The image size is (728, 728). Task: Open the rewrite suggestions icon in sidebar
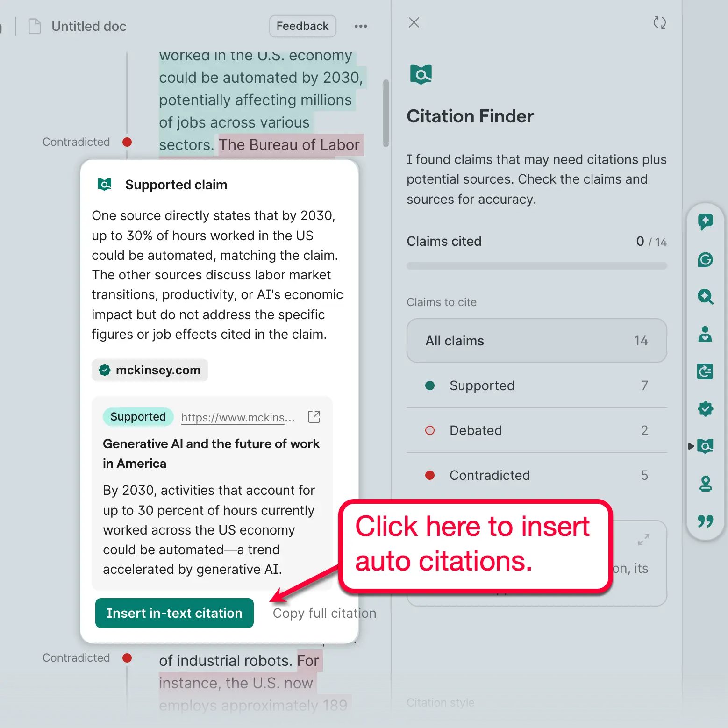706,371
